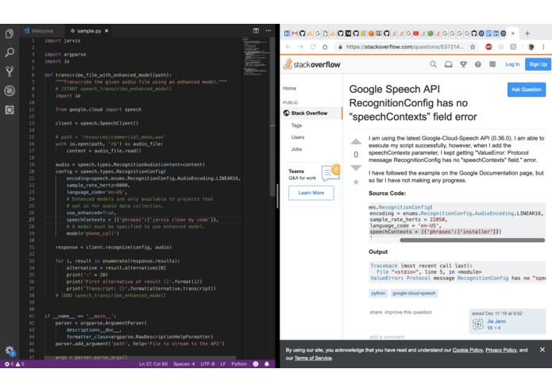Image resolution: width=552 pixels, height=392 pixels.
Task: Open the Search view in VS Code
Action: click(10, 52)
